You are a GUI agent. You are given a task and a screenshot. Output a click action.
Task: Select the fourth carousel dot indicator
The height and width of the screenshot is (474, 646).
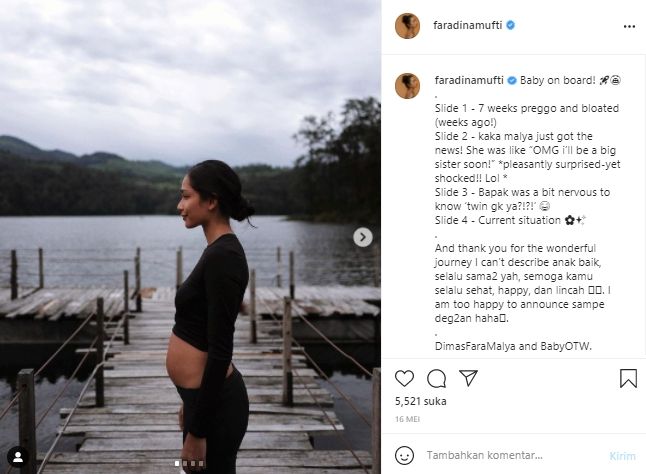click(201, 463)
